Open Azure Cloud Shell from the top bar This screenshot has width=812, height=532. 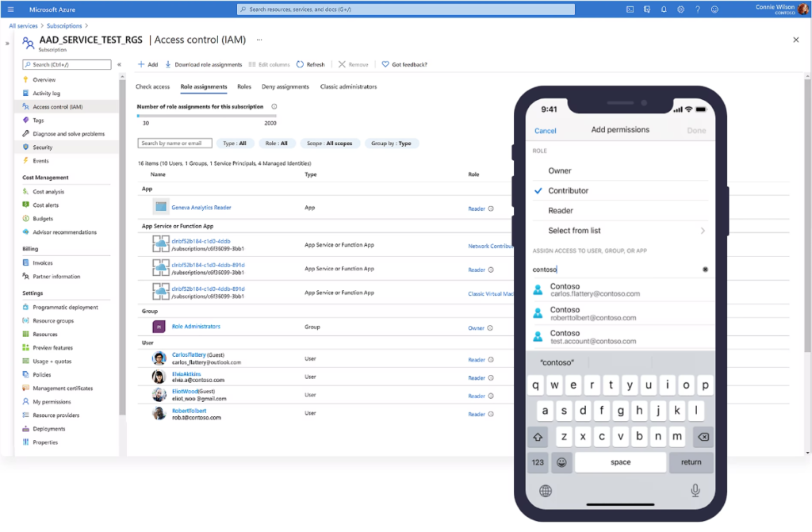tap(630, 9)
